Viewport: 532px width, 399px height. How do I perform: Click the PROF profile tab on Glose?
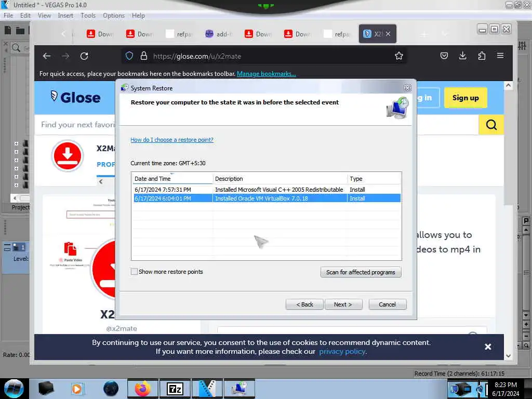click(x=105, y=165)
